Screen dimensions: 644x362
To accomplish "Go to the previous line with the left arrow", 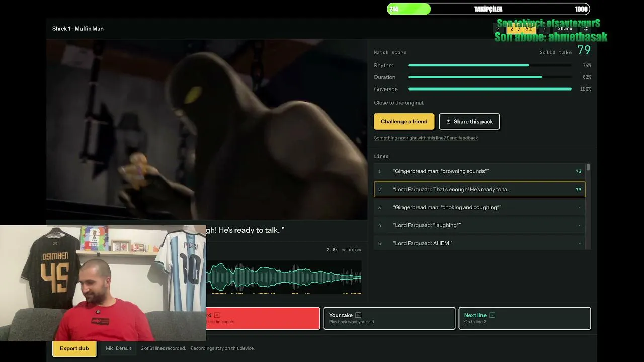I will tap(498, 29).
